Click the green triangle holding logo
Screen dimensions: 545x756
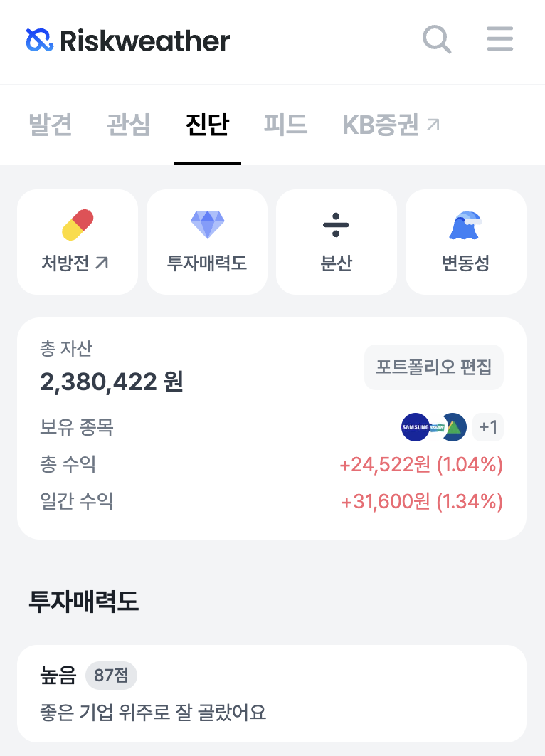coord(453,427)
